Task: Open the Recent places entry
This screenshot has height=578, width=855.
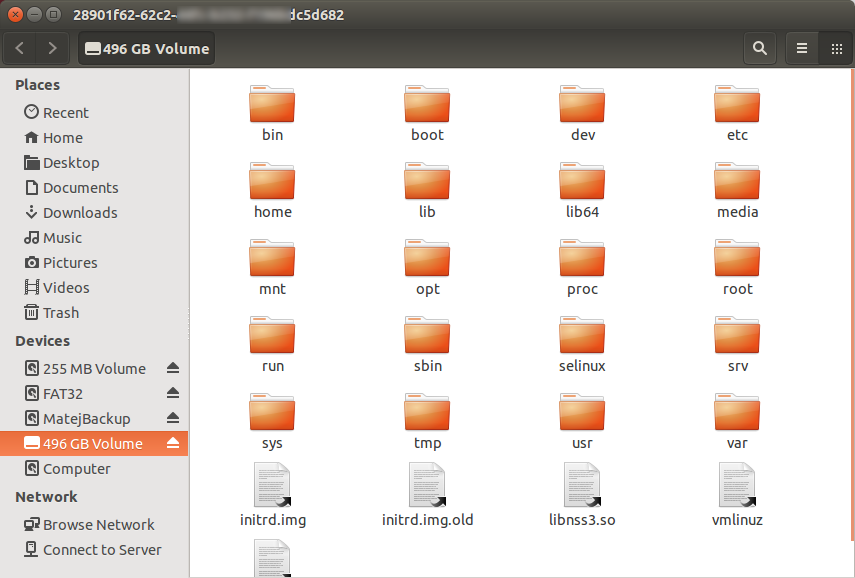Action: [x=65, y=112]
